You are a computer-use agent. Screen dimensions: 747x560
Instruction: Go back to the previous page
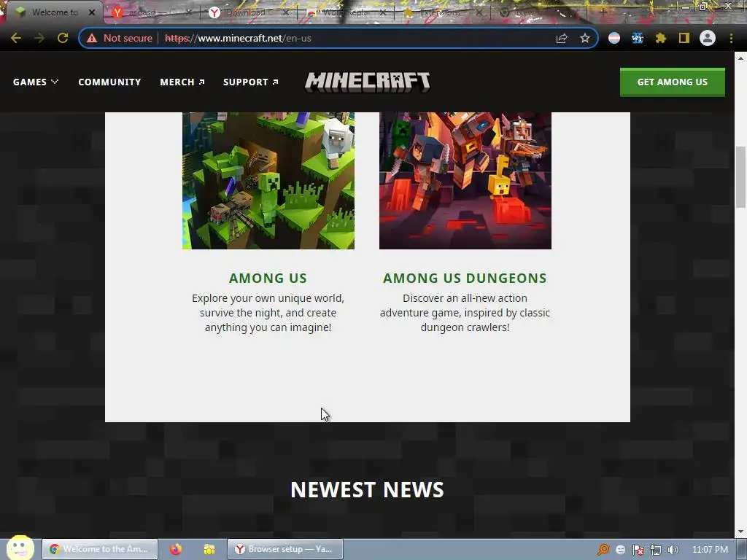click(x=16, y=38)
